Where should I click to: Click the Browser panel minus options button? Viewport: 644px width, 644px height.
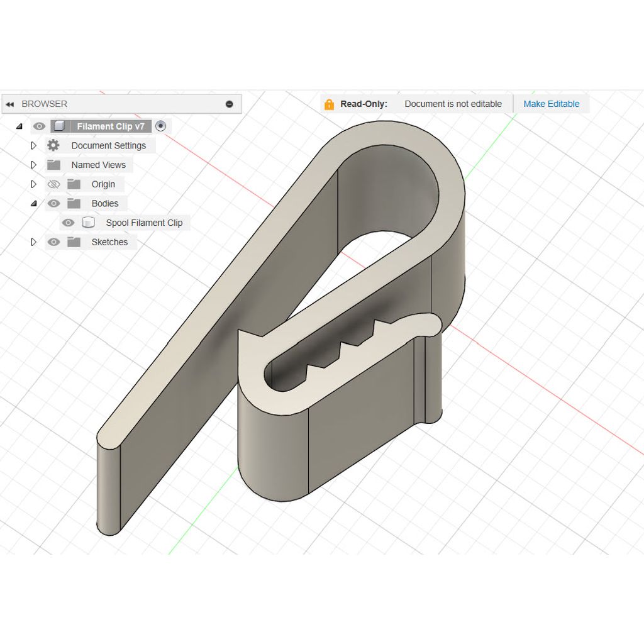point(230,104)
